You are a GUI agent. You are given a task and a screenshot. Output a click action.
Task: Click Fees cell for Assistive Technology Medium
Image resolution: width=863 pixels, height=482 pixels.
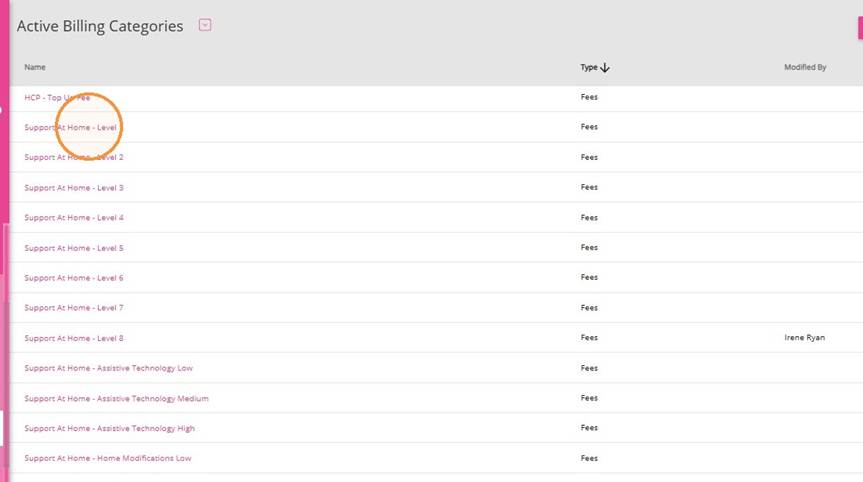(x=589, y=398)
